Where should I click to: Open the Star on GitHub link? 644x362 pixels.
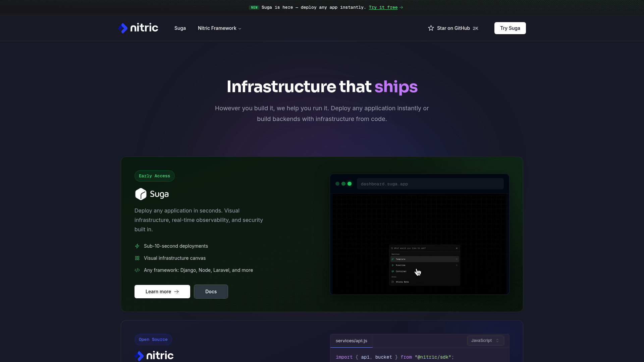point(453,28)
